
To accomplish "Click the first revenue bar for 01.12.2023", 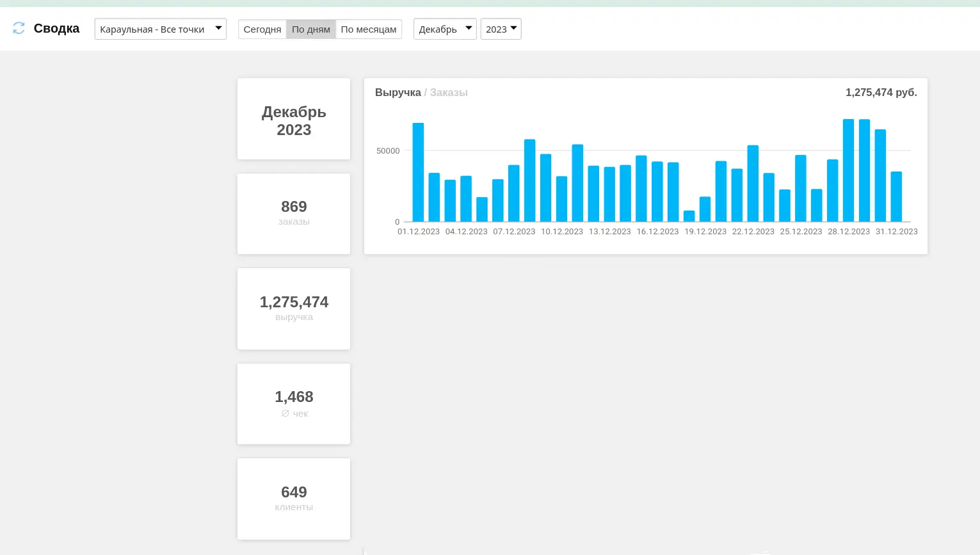I will click(418, 173).
